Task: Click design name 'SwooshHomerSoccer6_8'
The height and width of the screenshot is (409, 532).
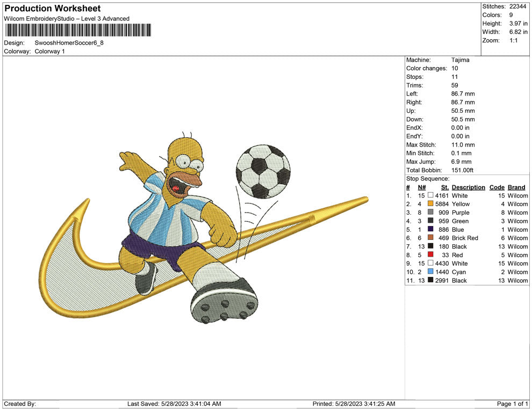Action: [69, 43]
